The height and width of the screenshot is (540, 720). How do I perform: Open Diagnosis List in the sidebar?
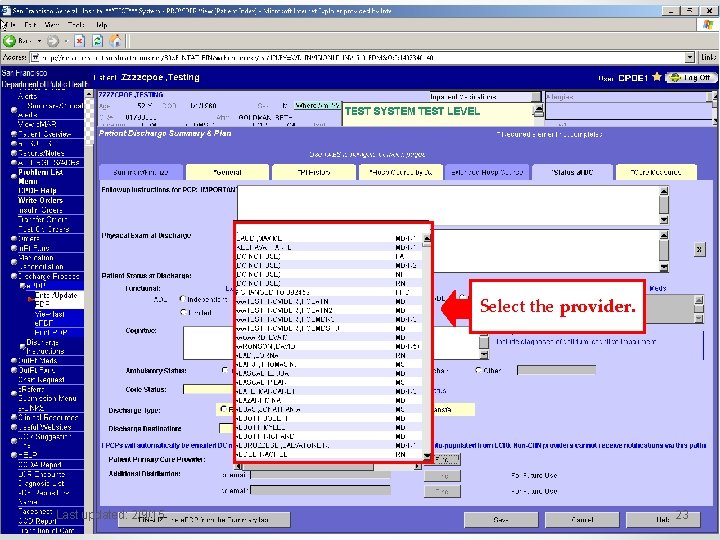(41, 484)
